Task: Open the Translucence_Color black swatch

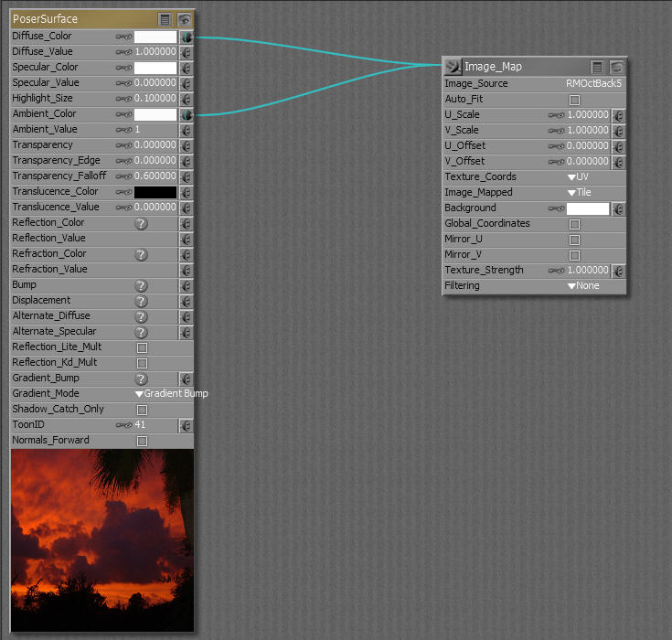Action: [x=155, y=193]
